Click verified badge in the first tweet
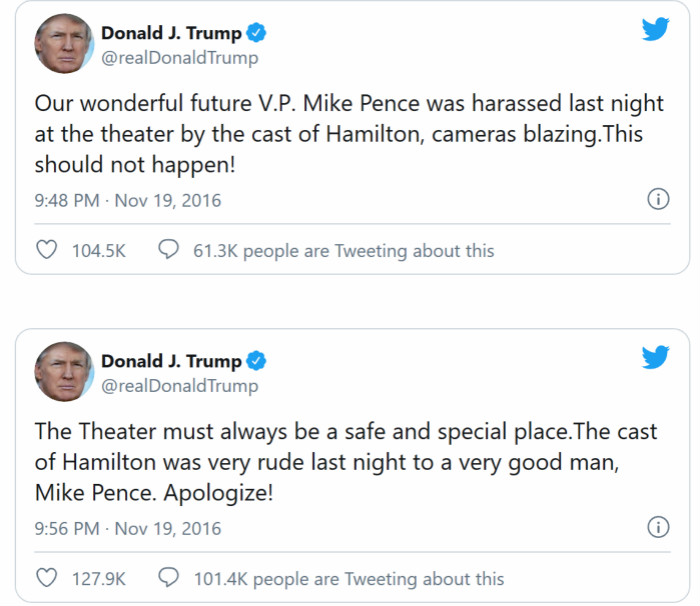Screen dimensions: 700x606 (257, 33)
